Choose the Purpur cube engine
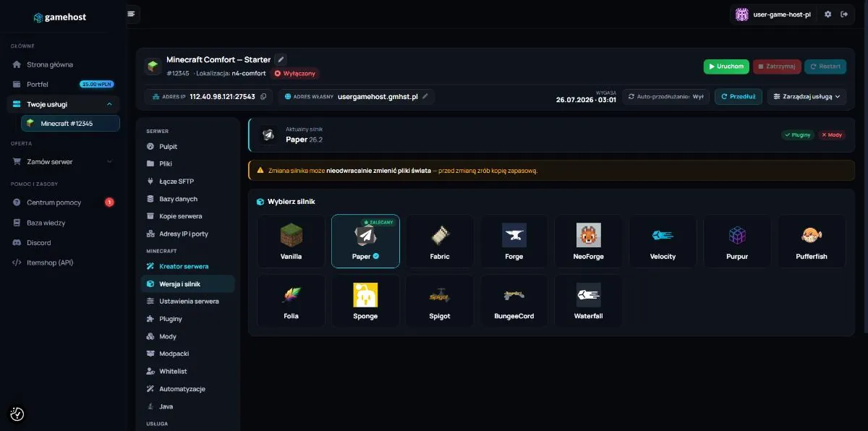The image size is (868, 431). [x=737, y=241]
